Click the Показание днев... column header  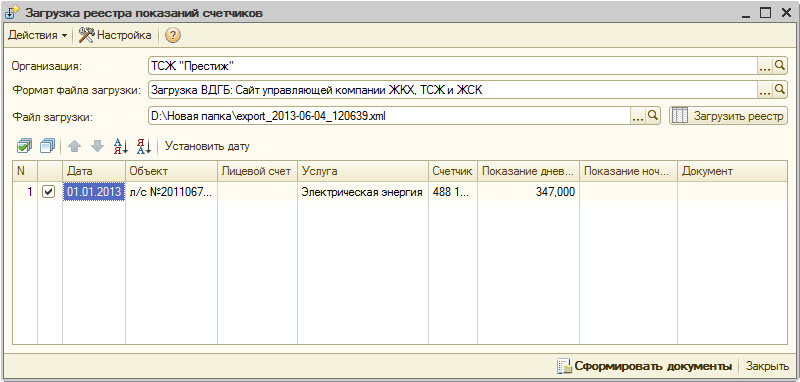[x=528, y=171]
